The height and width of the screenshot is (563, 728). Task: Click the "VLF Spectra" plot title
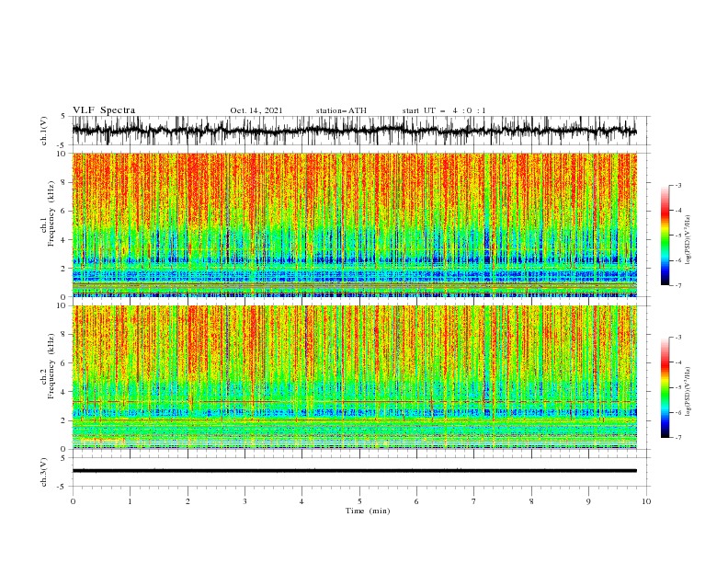(x=104, y=110)
